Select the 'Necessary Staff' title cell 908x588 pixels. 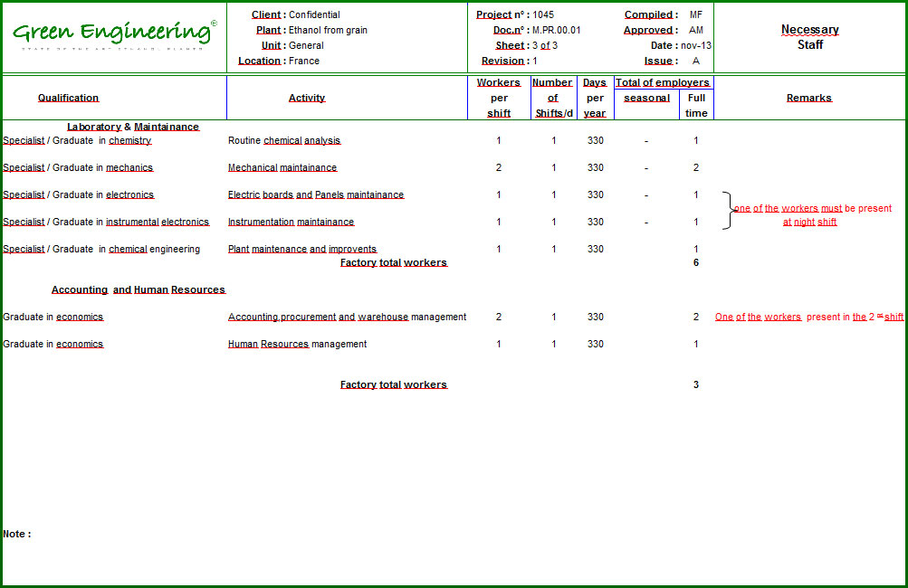click(809, 37)
